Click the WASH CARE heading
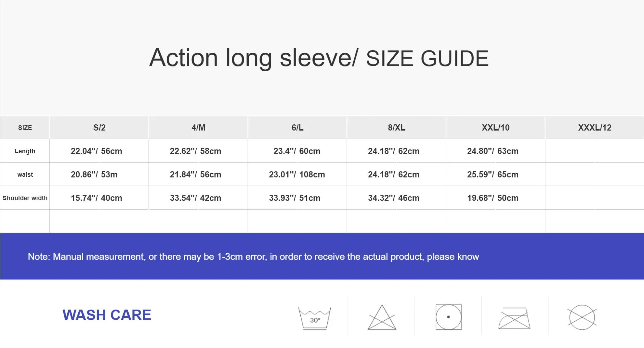This screenshot has height=348, width=644. click(x=107, y=315)
